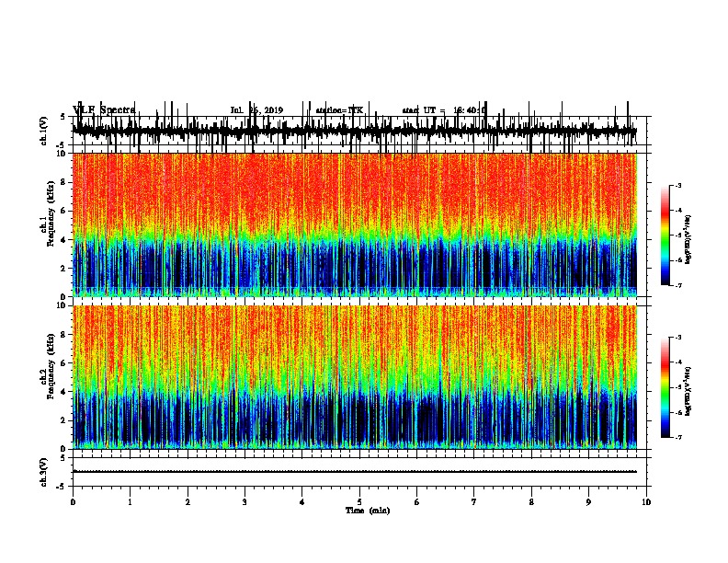Screen dimensions: 728x563
Task: Click time axis tick label "10" at the axis end
Action: 646,502
